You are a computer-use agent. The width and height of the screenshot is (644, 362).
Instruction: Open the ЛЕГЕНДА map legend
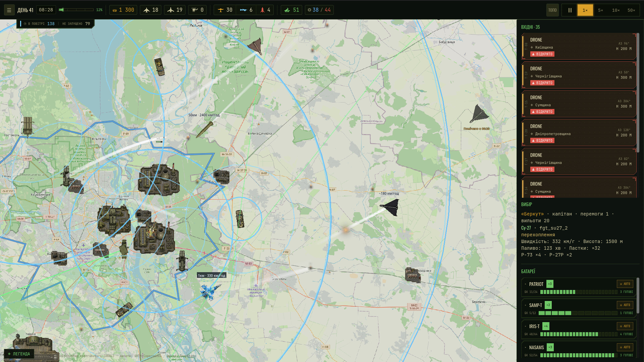(x=19, y=354)
